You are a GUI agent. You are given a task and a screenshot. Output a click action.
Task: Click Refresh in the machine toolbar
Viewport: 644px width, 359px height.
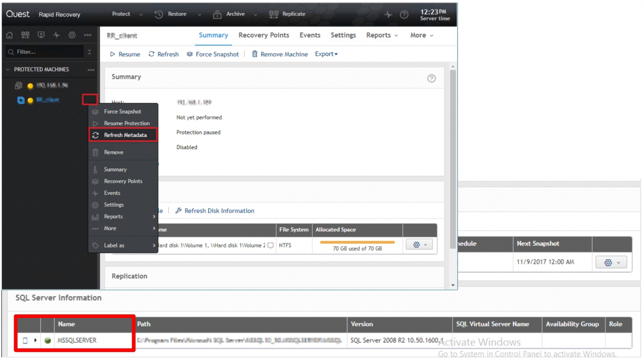(x=164, y=54)
